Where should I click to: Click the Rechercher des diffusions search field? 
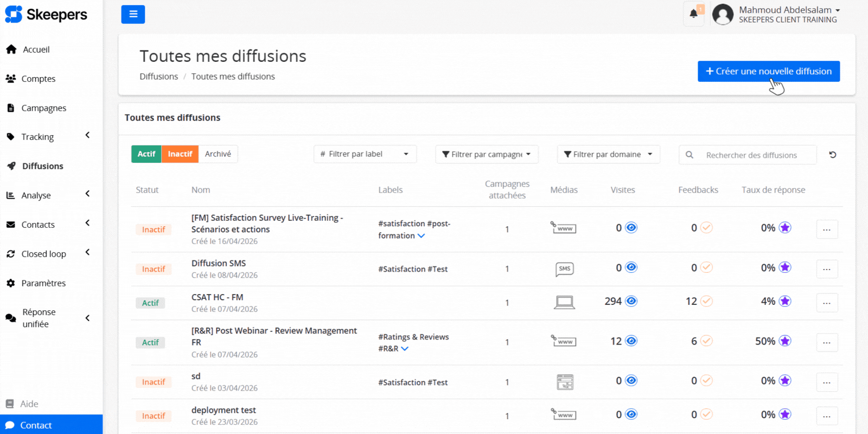tap(754, 155)
